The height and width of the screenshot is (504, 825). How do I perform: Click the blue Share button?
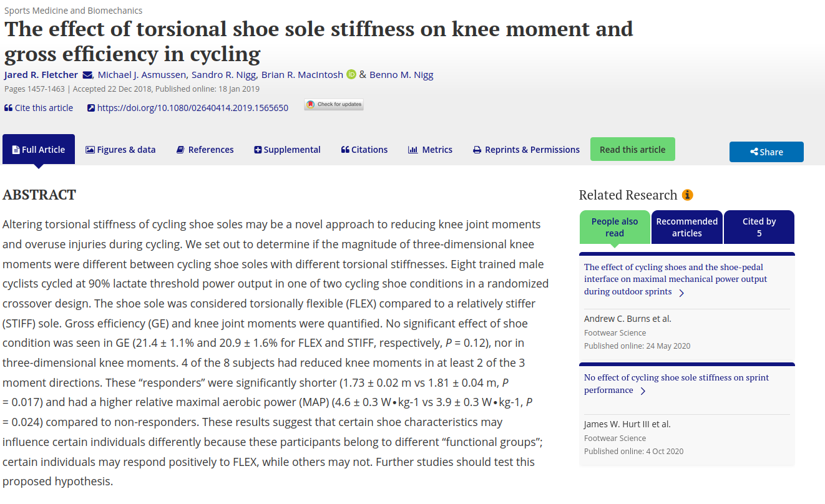(766, 152)
